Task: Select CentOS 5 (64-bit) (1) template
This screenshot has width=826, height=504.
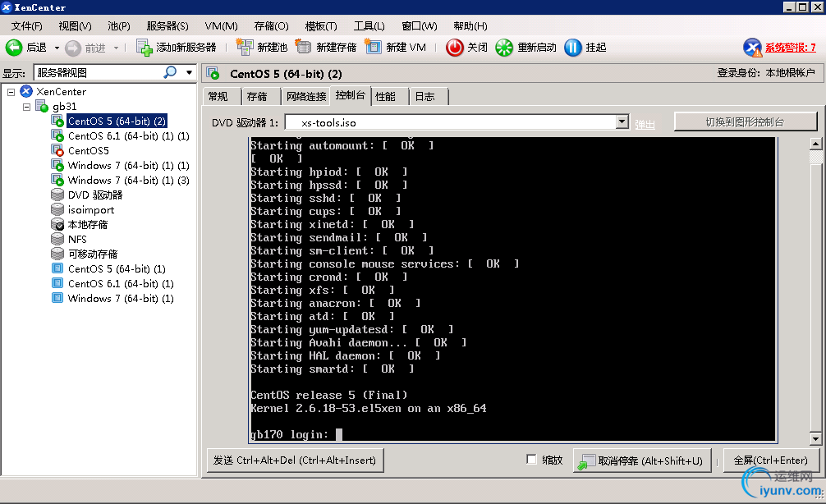Action: click(117, 268)
